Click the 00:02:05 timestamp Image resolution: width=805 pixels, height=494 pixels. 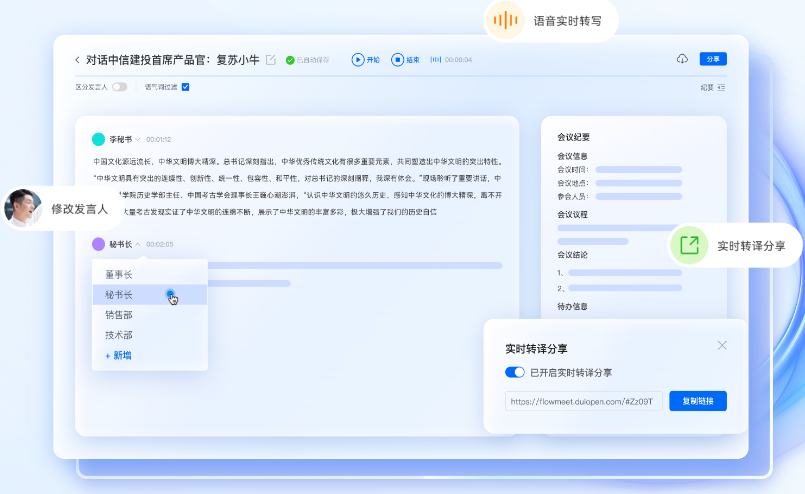pyautogui.click(x=160, y=244)
